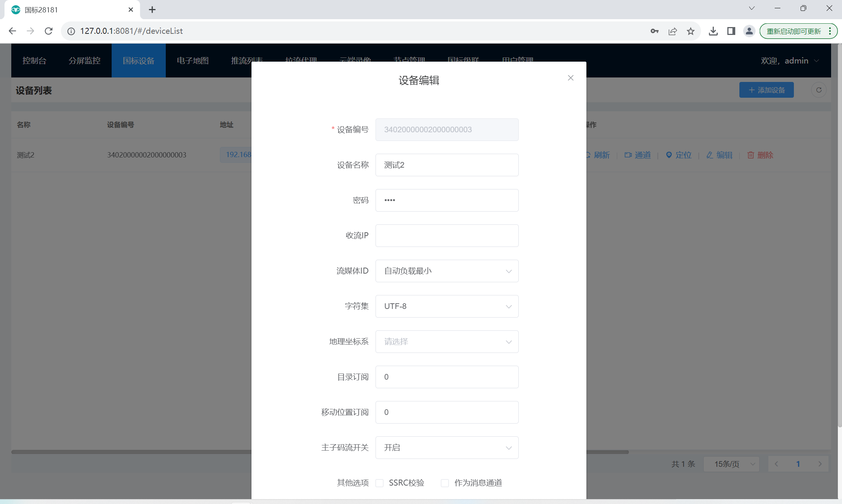The image size is (842, 504).
Task: Close the 设备编辑 dialog
Action: [x=571, y=78]
